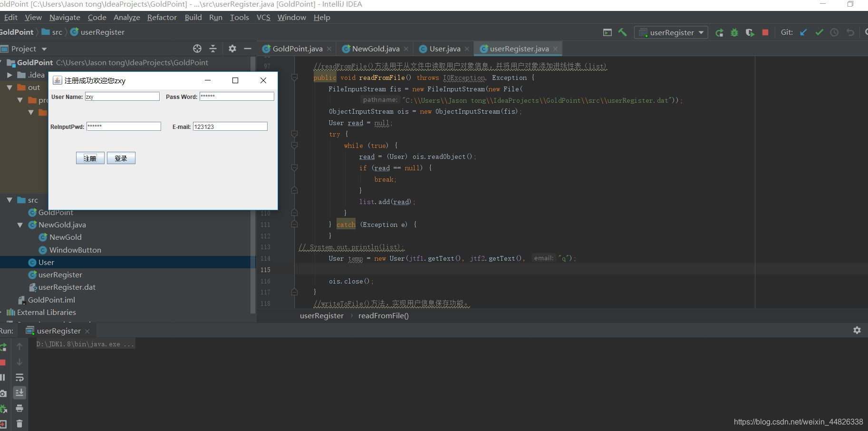Click Git revert undo arrow icon
Viewport: 868px width, 431px height.
point(850,32)
